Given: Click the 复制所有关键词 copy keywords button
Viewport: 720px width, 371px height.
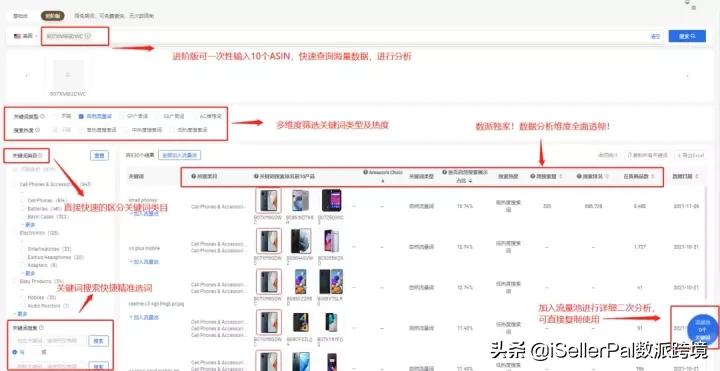Looking at the screenshot, I should tap(647, 156).
